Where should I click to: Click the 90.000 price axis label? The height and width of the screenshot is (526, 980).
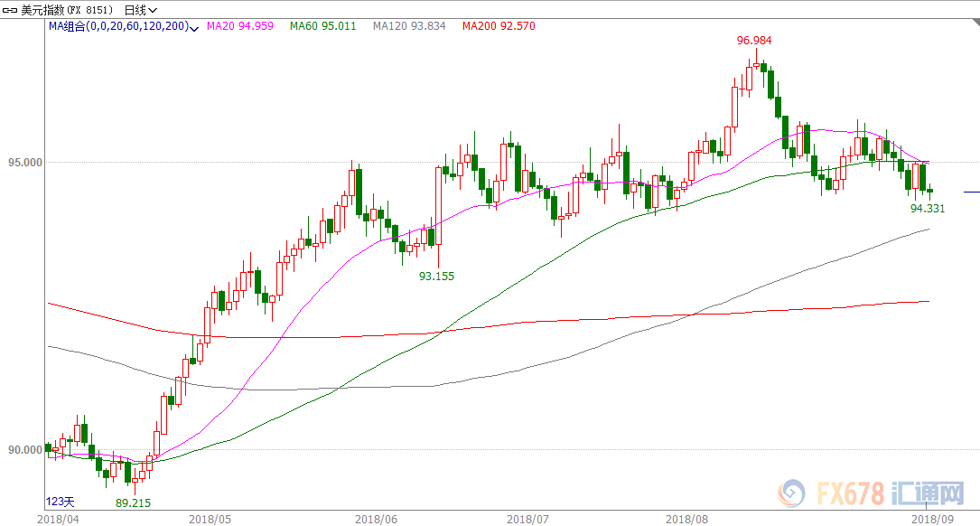tap(25, 450)
